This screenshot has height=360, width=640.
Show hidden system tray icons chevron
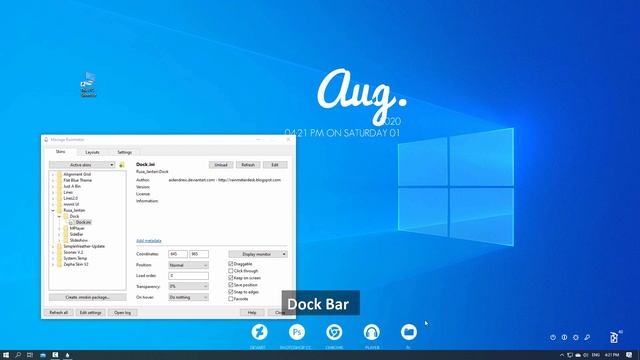562,355
